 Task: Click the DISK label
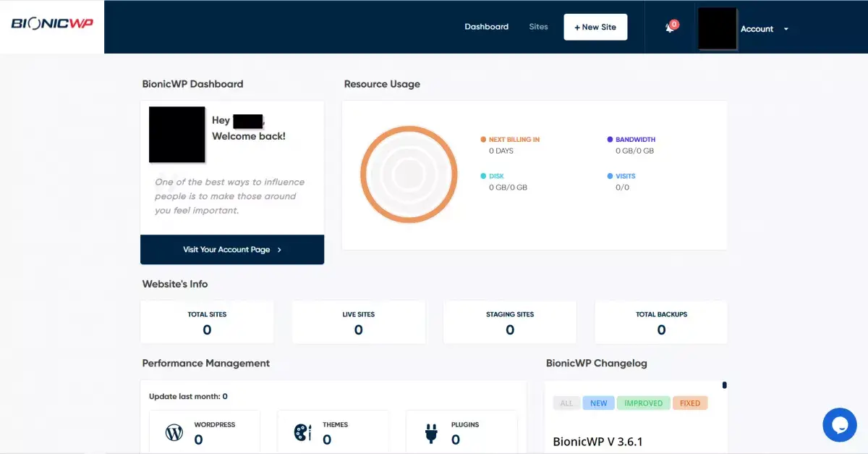tap(496, 176)
